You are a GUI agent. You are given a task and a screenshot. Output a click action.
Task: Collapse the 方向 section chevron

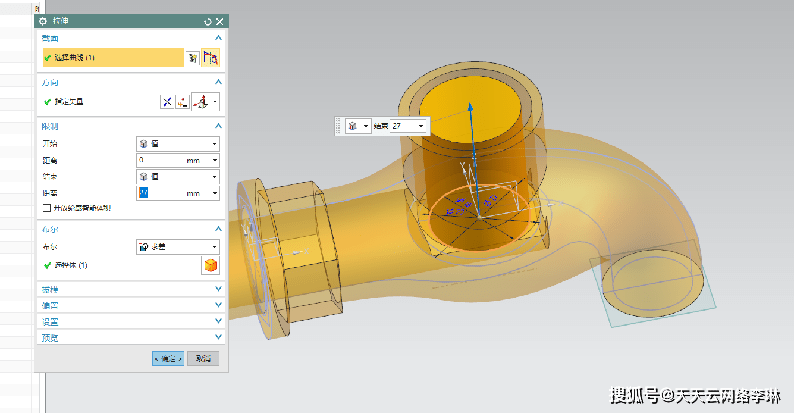coord(218,82)
